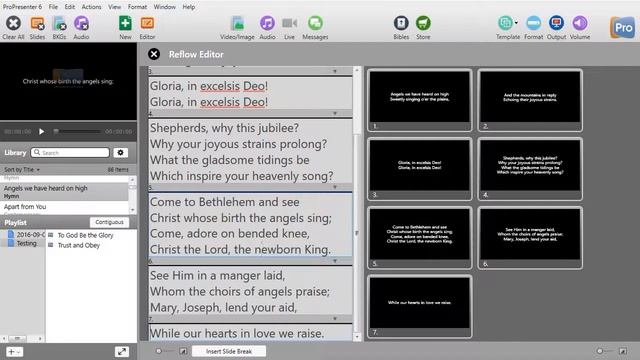Select 'Apart from You' library item

tap(64, 207)
